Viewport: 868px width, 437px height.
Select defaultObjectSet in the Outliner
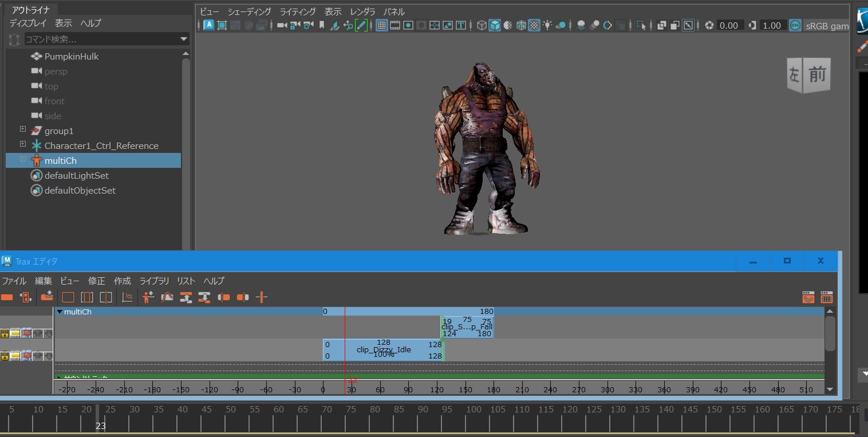[80, 190]
